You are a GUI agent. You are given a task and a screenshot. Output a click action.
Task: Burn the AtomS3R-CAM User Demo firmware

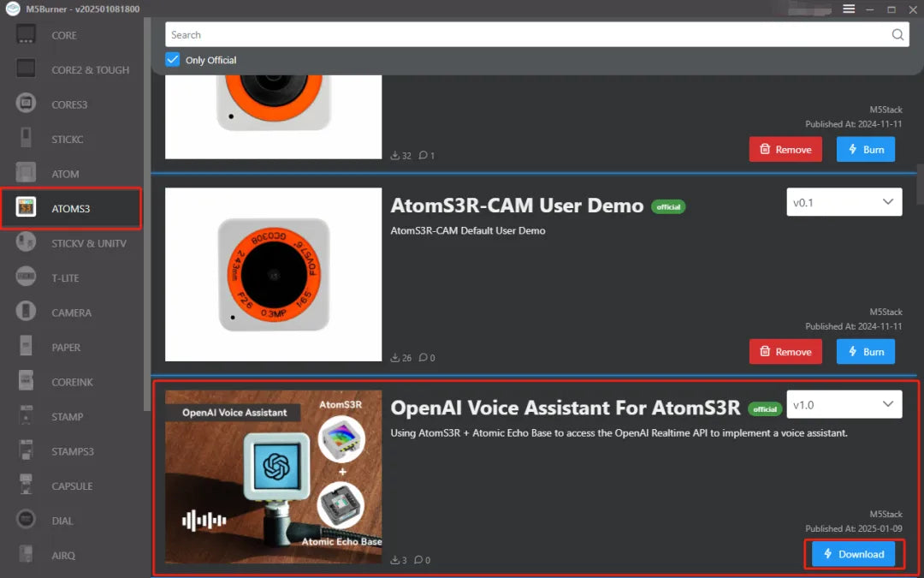click(865, 352)
